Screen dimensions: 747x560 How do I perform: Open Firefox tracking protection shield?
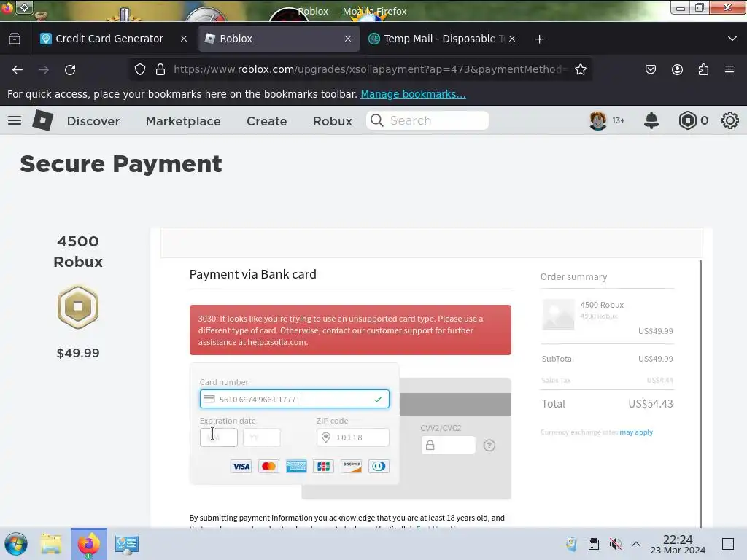[x=139, y=69]
